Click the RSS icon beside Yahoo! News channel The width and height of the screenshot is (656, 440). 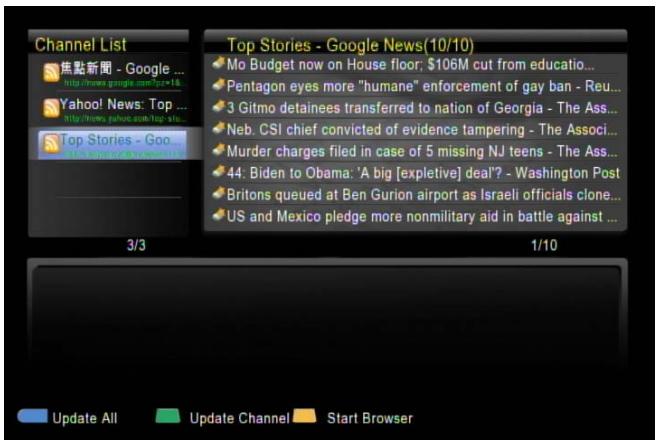tap(51, 108)
